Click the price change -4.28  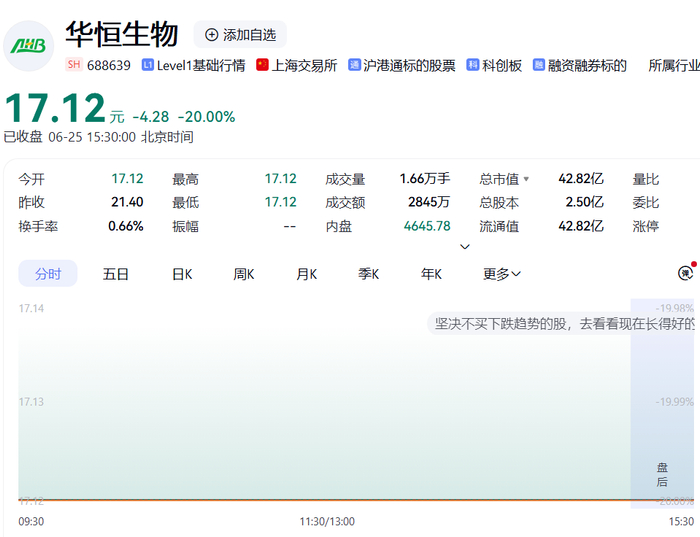pos(151,117)
